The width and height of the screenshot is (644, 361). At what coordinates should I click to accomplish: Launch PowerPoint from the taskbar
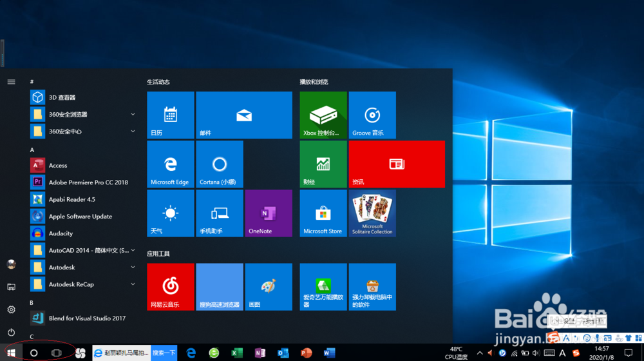click(306, 353)
